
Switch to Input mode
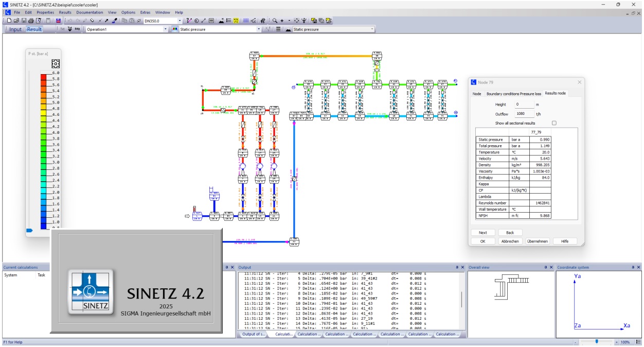click(15, 29)
